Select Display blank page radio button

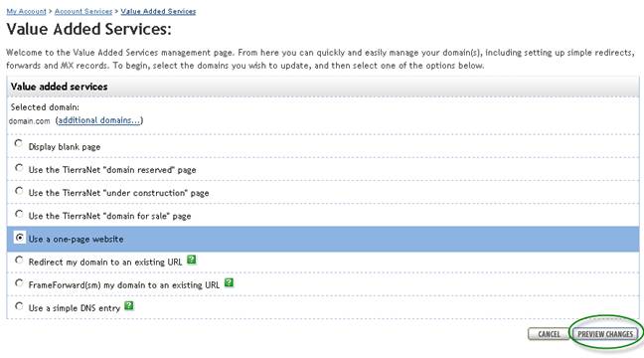point(19,143)
